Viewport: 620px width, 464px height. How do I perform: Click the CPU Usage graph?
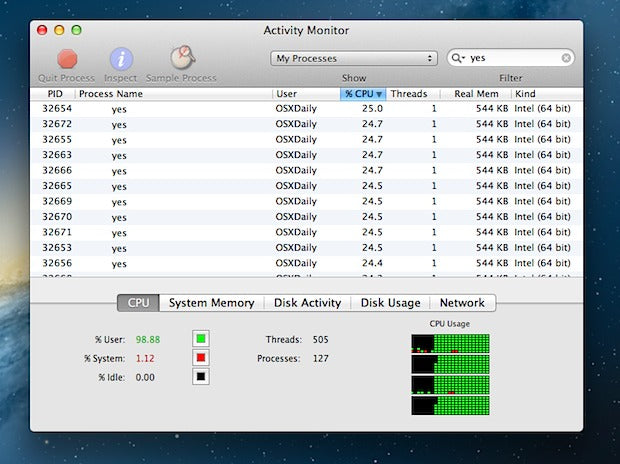click(450, 374)
